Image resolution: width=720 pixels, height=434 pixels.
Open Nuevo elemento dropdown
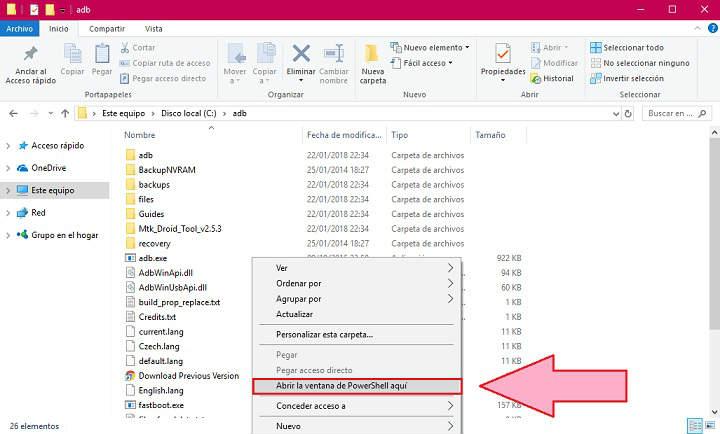click(430, 48)
